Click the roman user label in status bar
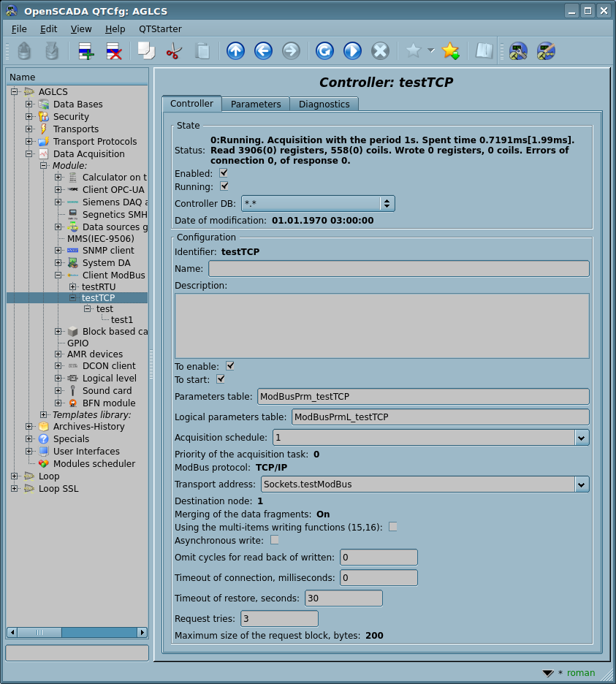The height and width of the screenshot is (684, 616). 581,672
